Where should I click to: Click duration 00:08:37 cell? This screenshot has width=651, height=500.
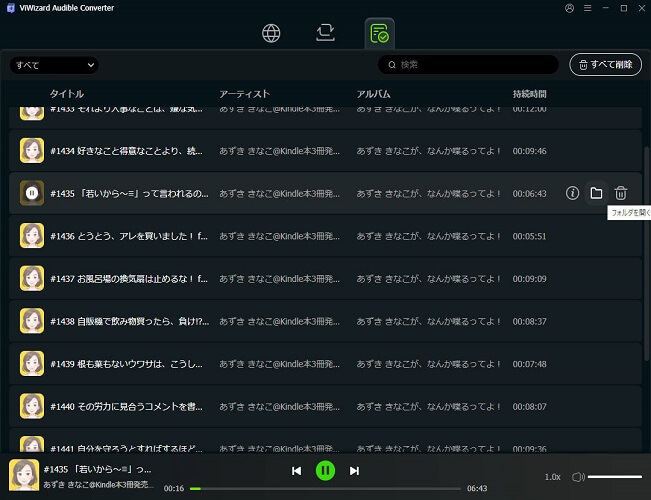[x=529, y=321]
